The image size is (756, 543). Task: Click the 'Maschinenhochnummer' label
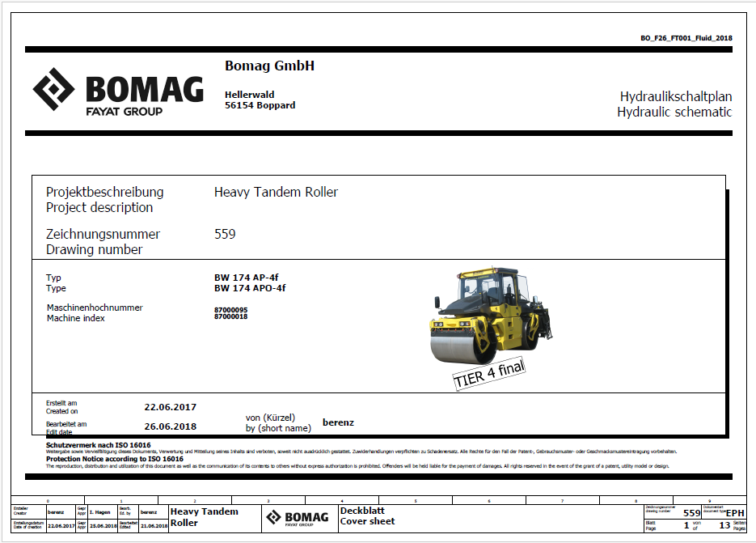pos(95,308)
